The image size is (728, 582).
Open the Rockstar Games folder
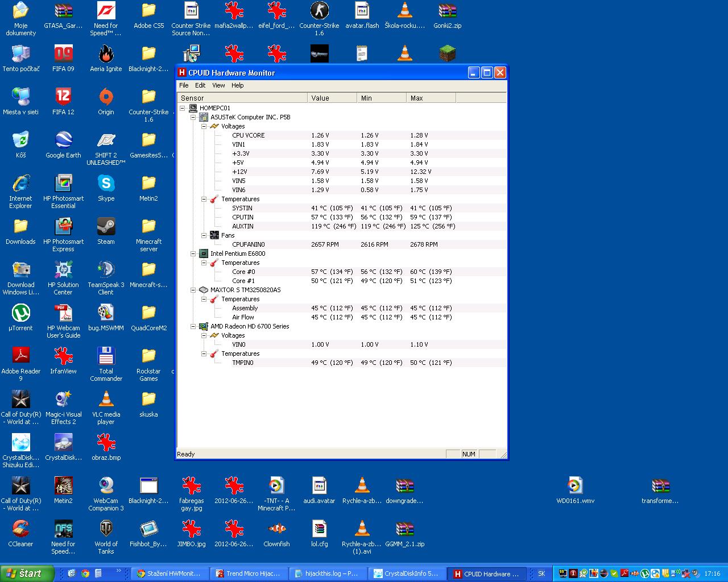coord(148,365)
